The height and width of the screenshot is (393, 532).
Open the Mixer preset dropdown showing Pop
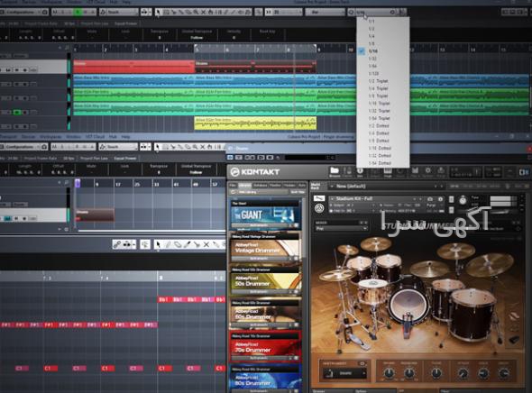(341, 228)
